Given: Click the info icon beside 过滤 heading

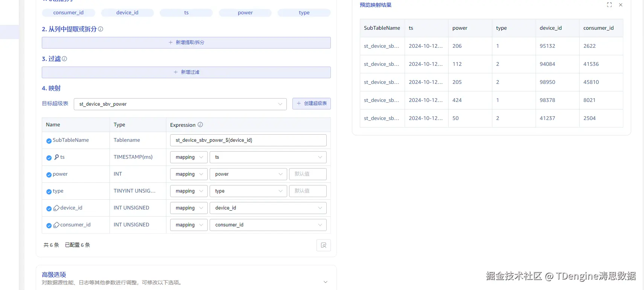Looking at the screenshot, I should coord(64,59).
